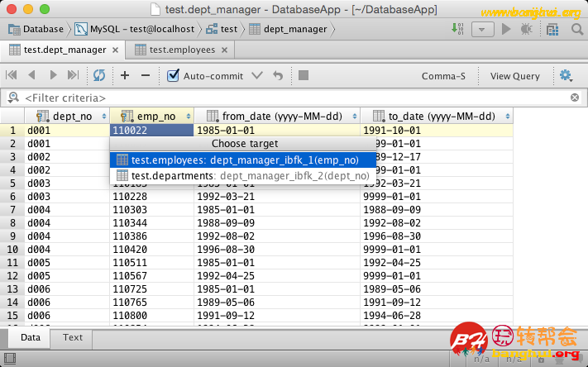
Task: Select emp_no 110567 cell
Action: point(151,276)
